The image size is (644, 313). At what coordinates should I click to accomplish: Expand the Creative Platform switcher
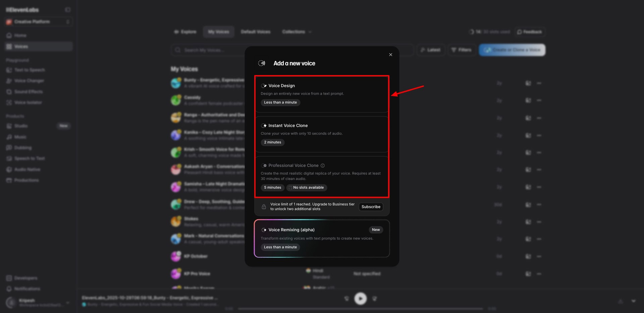click(39, 22)
